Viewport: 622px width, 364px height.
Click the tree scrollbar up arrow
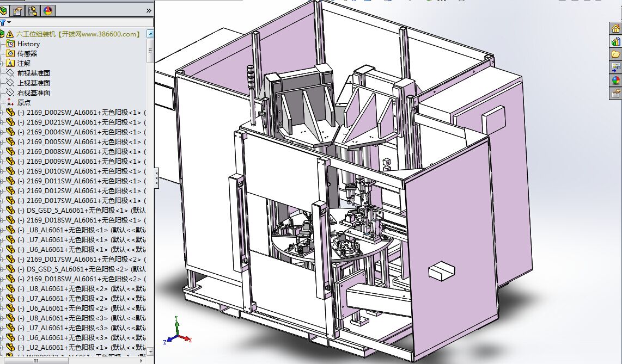click(x=150, y=34)
